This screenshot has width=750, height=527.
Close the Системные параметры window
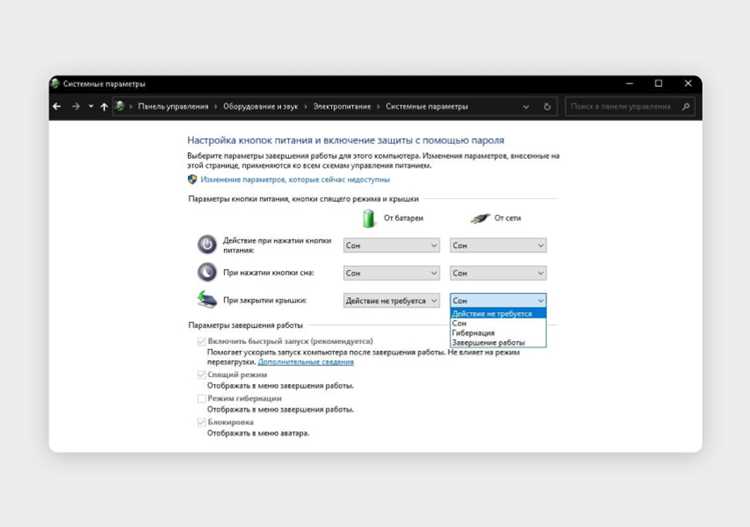tap(688, 83)
